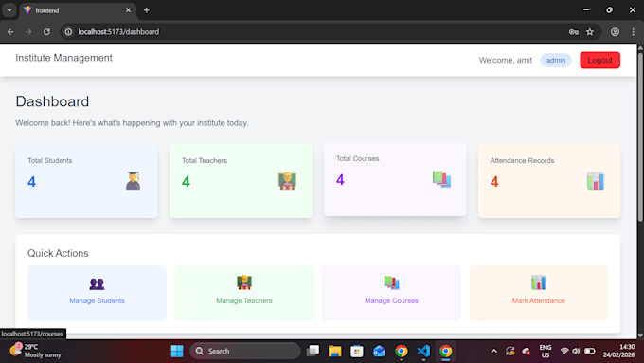Show hidden system tray icons
Screen dimensions: 644x363
[x=494, y=351]
